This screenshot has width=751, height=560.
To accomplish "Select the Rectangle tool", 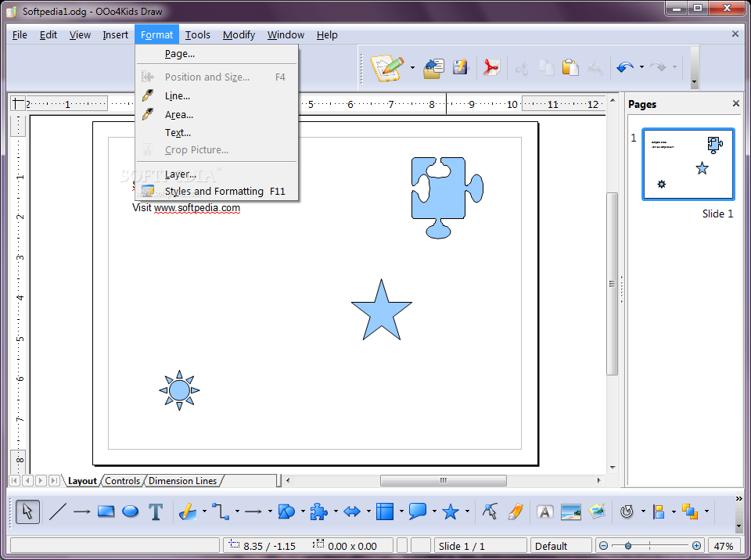I will [x=106, y=512].
